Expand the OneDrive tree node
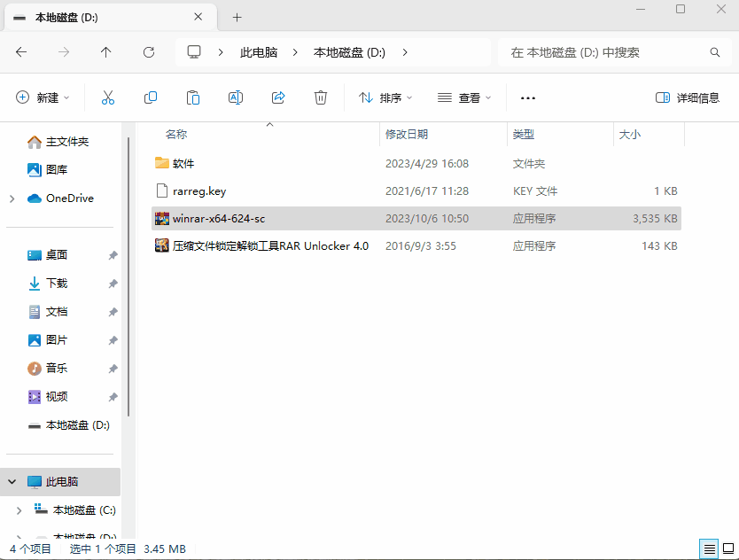 pos(12,198)
